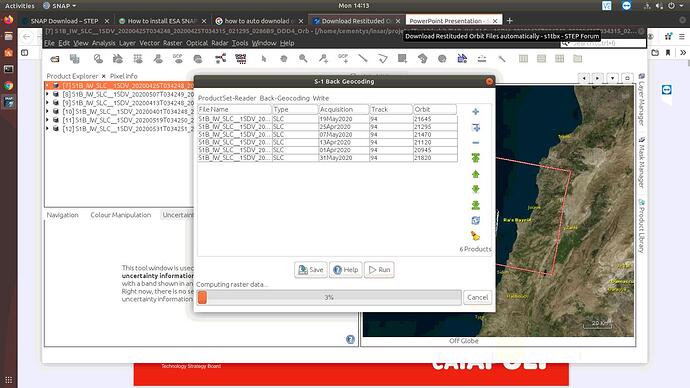Expand product [8] S1B_IW_SLC 20200507 node
This screenshot has width=690, height=388.
(48, 94)
